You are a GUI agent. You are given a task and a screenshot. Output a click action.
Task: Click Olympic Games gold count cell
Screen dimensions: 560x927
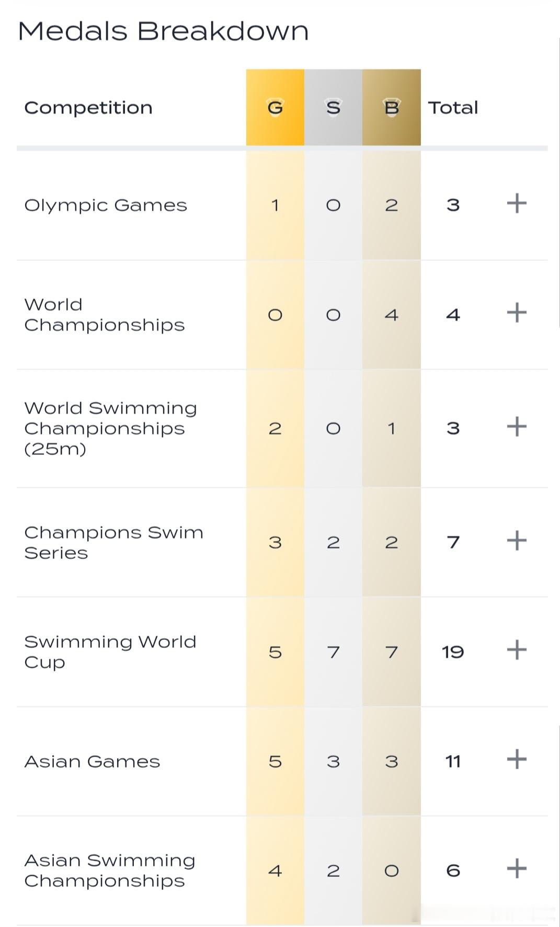[275, 205]
